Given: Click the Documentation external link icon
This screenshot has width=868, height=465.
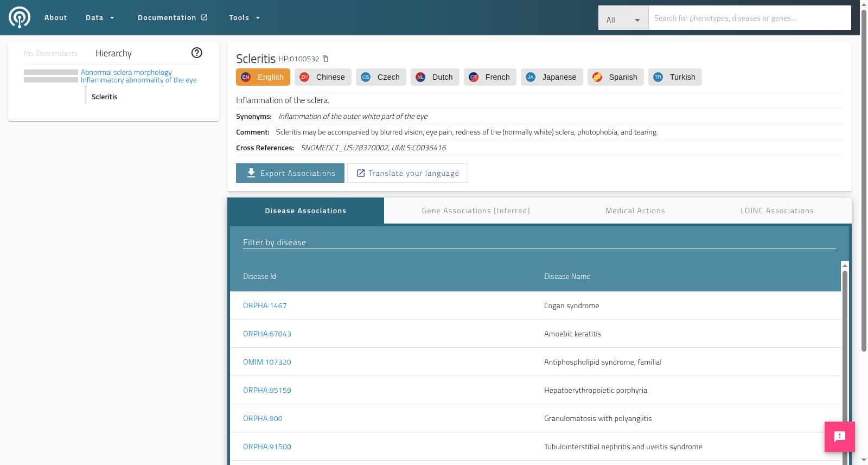Looking at the screenshot, I should [x=205, y=17].
